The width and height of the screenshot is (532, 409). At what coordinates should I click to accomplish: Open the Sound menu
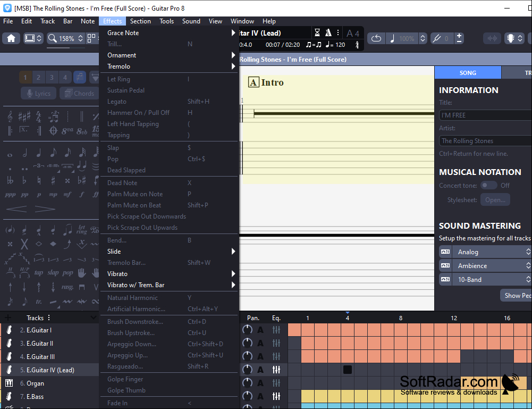191,21
